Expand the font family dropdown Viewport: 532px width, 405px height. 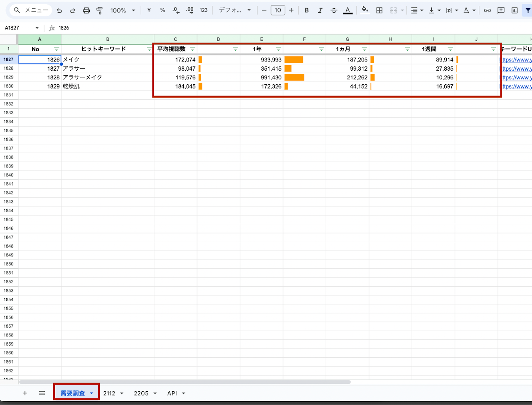(x=235, y=10)
